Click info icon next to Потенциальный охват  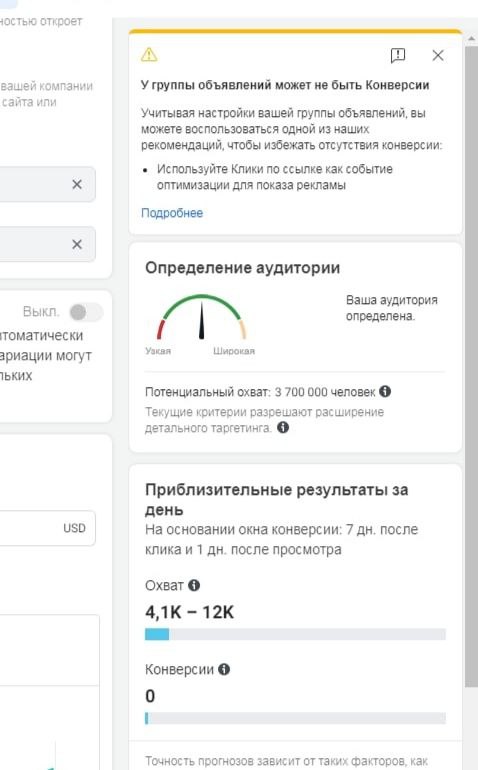[386, 391]
